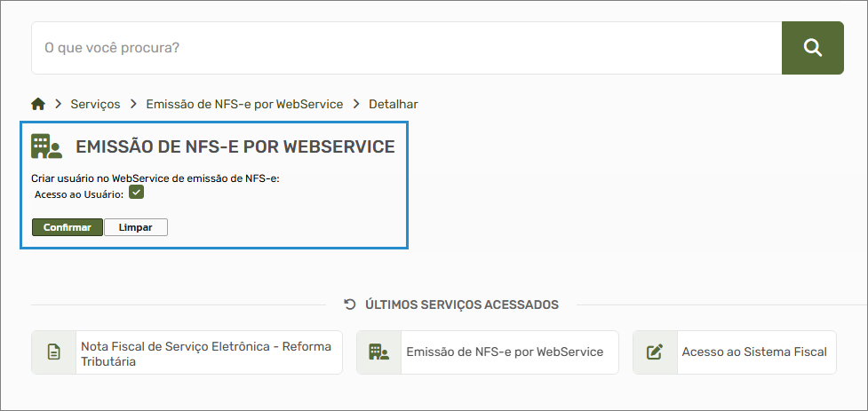
Task: Click the pencil icon on Acesso ao Sistema Fiscal card
Action: pos(655,352)
